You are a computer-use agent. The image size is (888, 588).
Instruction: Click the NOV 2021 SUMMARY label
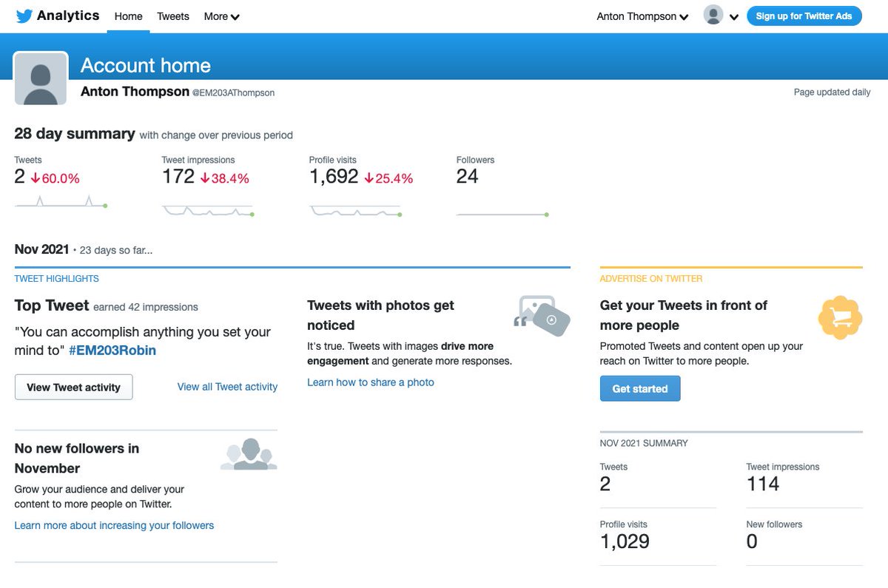644,443
